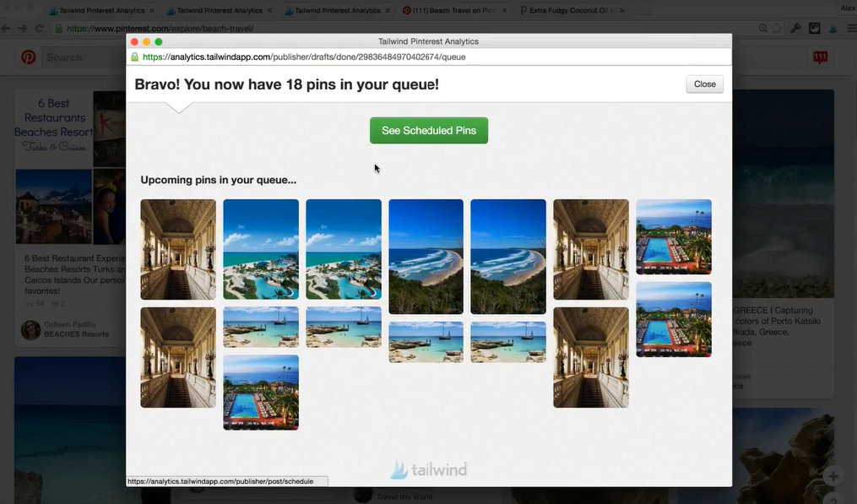
Task: Reload the Pinterest page
Action: (40, 29)
